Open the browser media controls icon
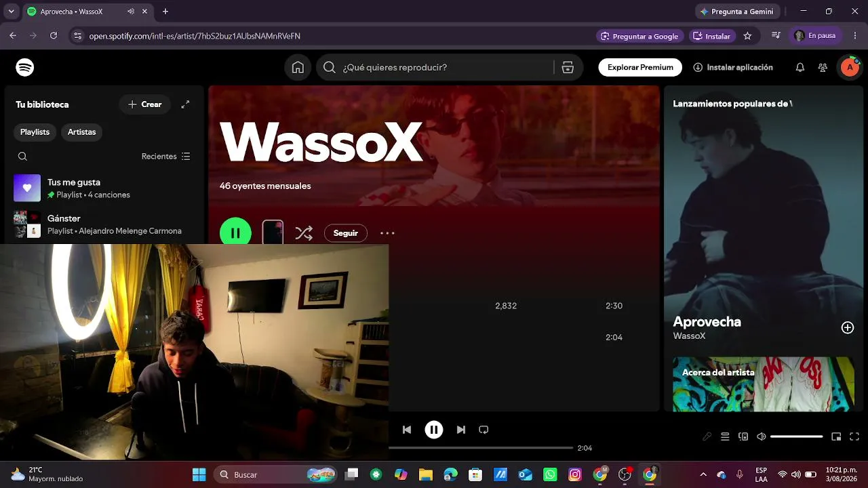This screenshot has width=868, height=488. click(776, 36)
